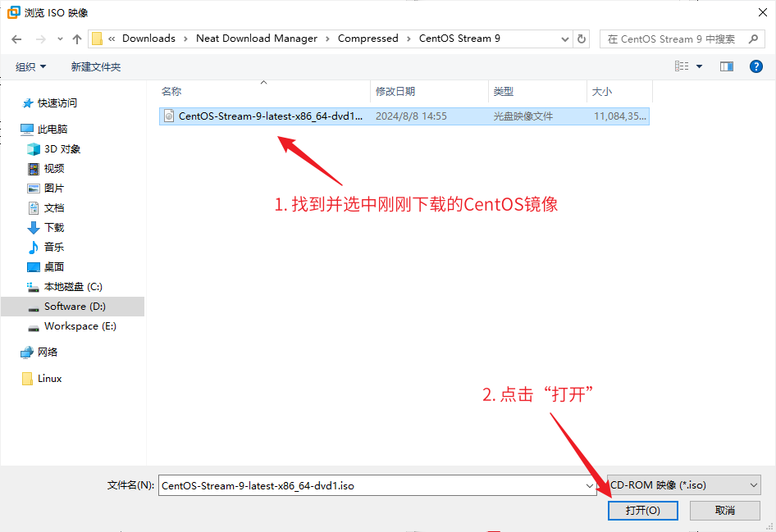Open the 组织 menu
Viewport: 776px width, 532px height.
pyautogui.click(x=31, y=66)
